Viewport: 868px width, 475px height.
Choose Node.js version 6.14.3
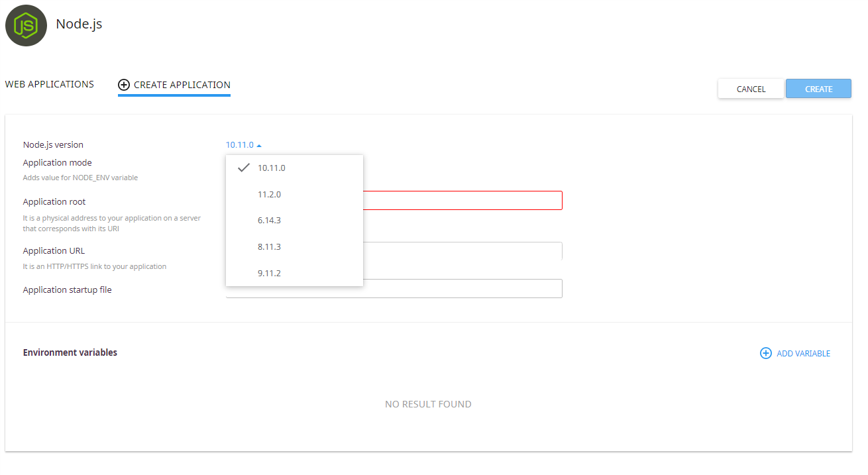(294, 220)
